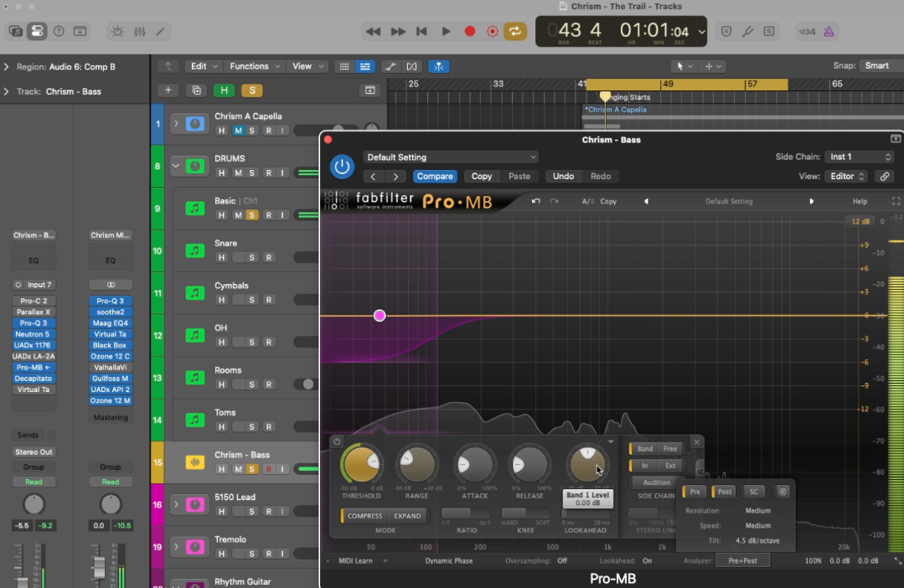The image size is (904, 588).
Task: Click the grid view icon in the editor toolbar
Action: (345, 65)
